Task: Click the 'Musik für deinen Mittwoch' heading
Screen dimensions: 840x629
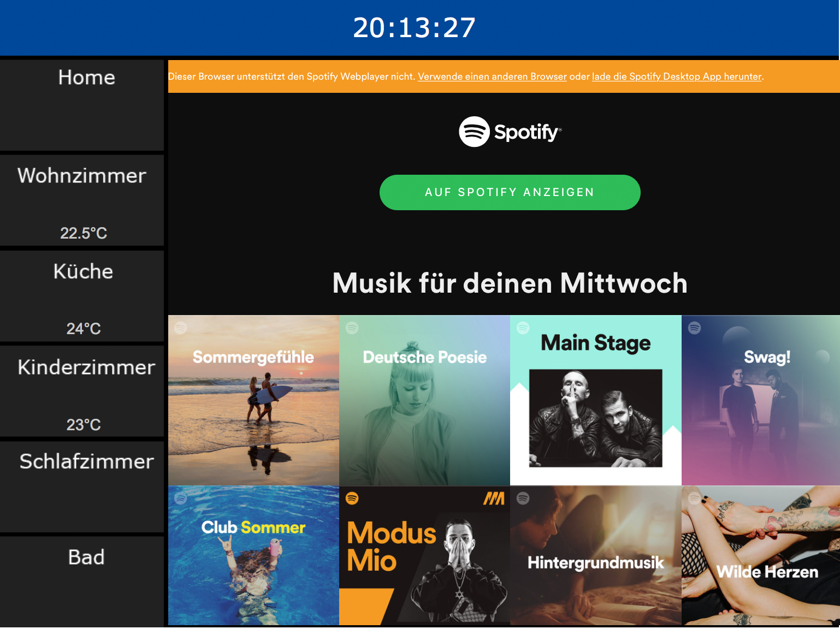Action: point(510,283)
